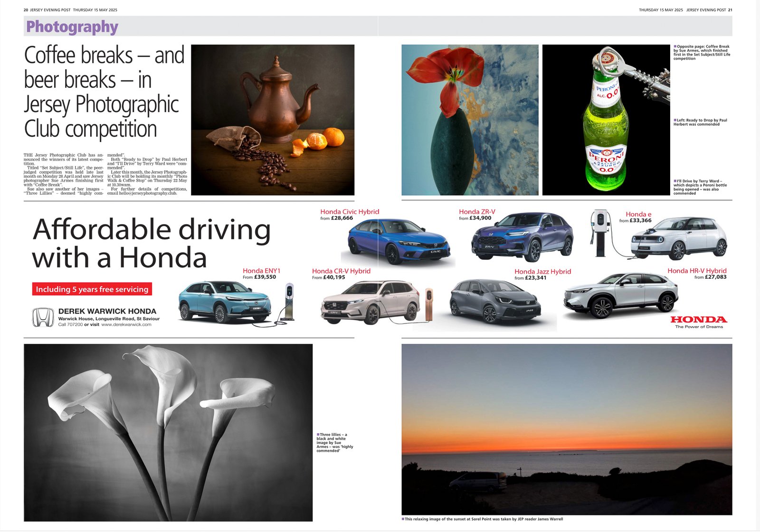Image resolution: width=760 pixels, height=532 pixels.
Task: Click the 'Honda ENY1' red label
Action: point(261,271)
